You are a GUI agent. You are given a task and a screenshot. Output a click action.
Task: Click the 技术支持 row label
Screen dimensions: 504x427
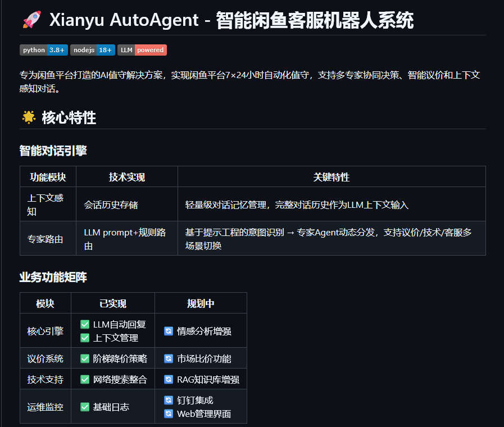point(46,379)
